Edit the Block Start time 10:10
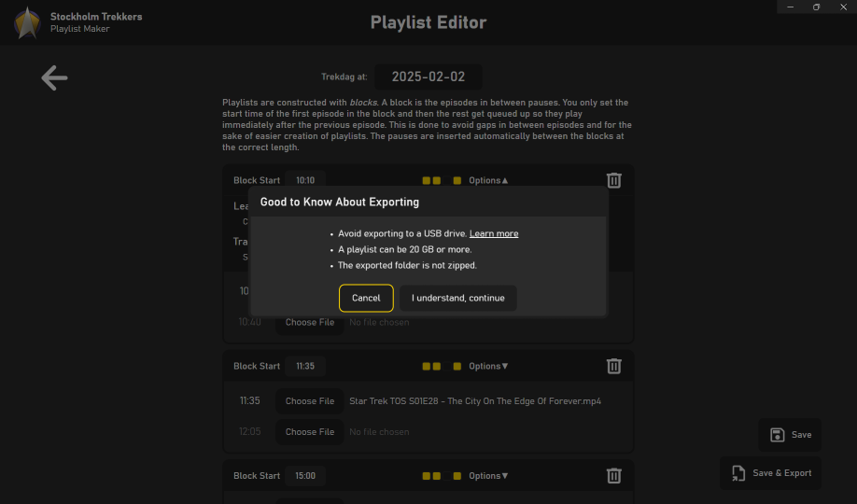857x504 pixels. (305, 180)
